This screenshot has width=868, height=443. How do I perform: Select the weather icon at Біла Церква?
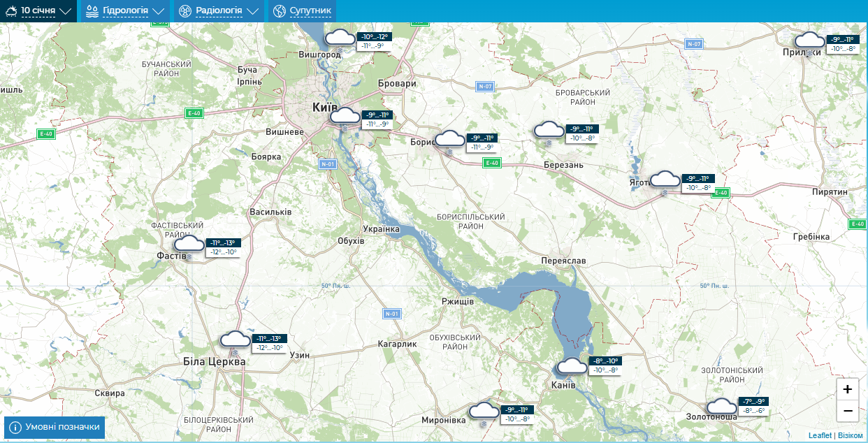235,340
